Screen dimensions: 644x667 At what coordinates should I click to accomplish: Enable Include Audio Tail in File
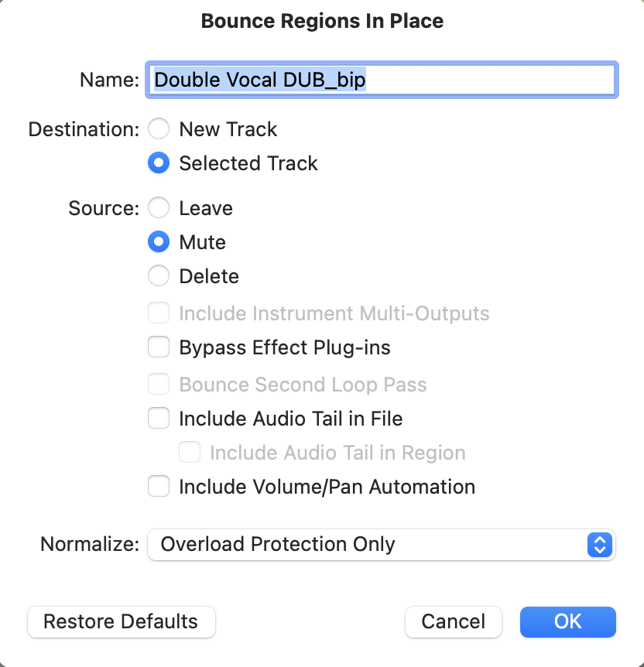[159, 419]
